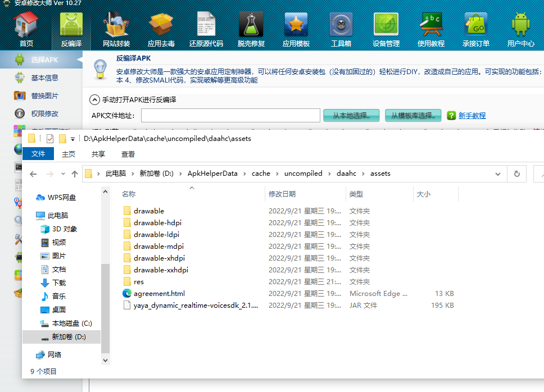Open the 文件 tab in Explorer
Viewport: 544px width, 392px height.
[38, 154]
